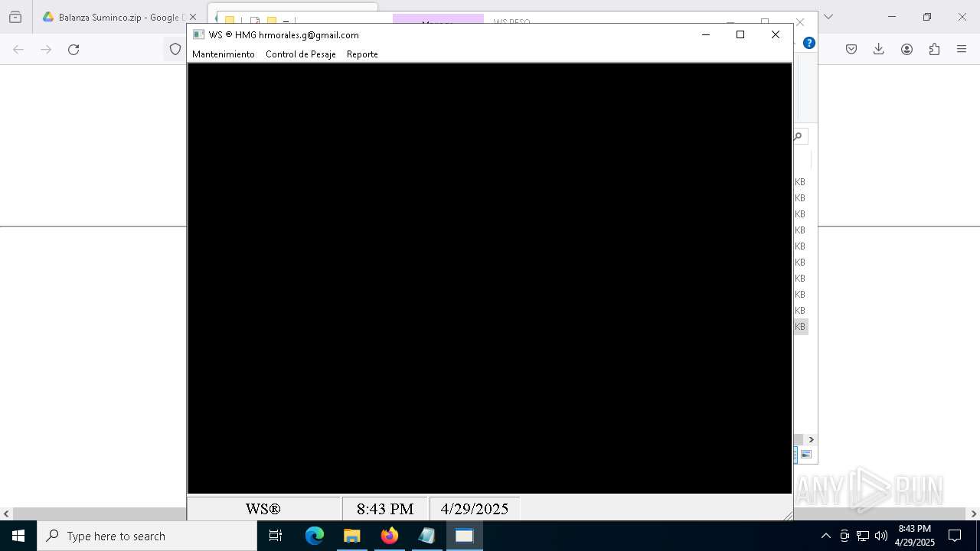Open Firefox recent browsing view button
Viewport: 980px width, 551px height.
tap(15, 17)
